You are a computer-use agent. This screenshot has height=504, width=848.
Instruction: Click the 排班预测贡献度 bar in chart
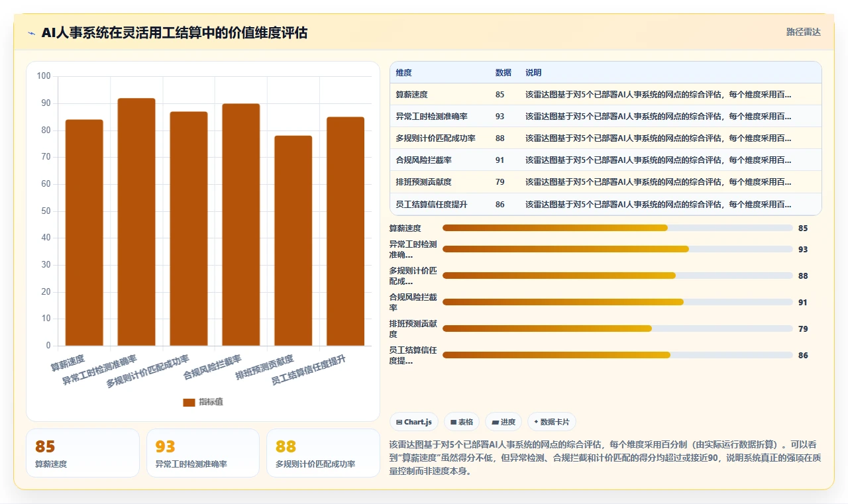click(x=293, y=240)
